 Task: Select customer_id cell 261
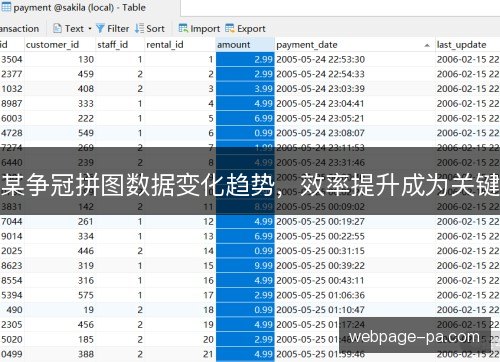(x=60, y=221)
